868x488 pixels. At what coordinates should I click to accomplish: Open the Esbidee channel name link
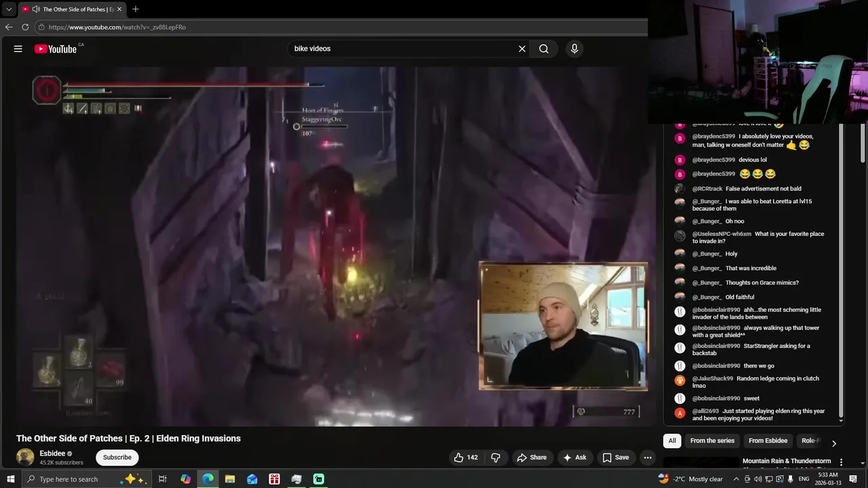pos(52,453)
